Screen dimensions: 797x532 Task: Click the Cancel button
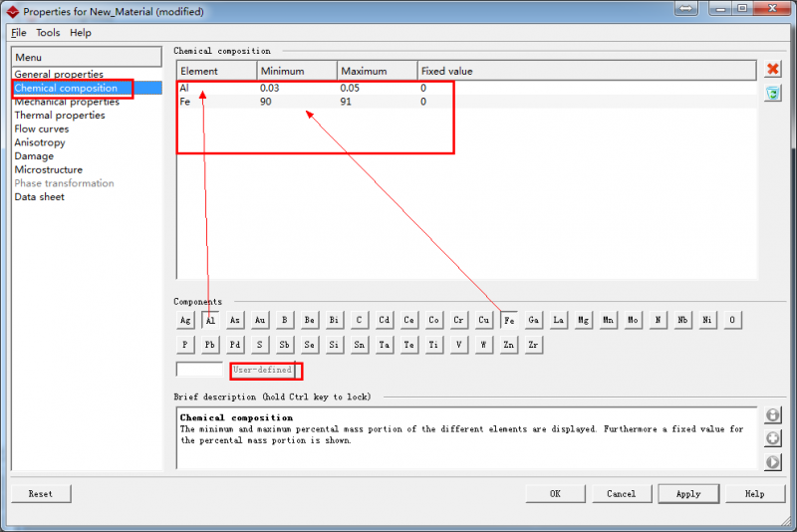(622, 494)
